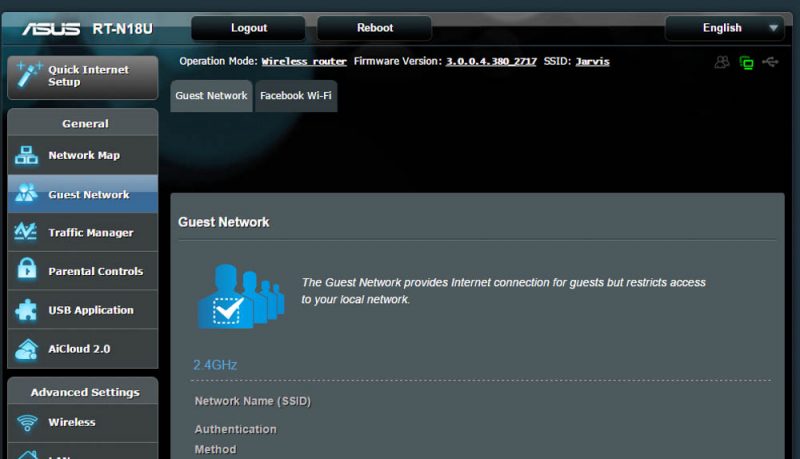Click the Logout button
The width and height of the screenshot is (800, 459).
click(x=248, y=28)
